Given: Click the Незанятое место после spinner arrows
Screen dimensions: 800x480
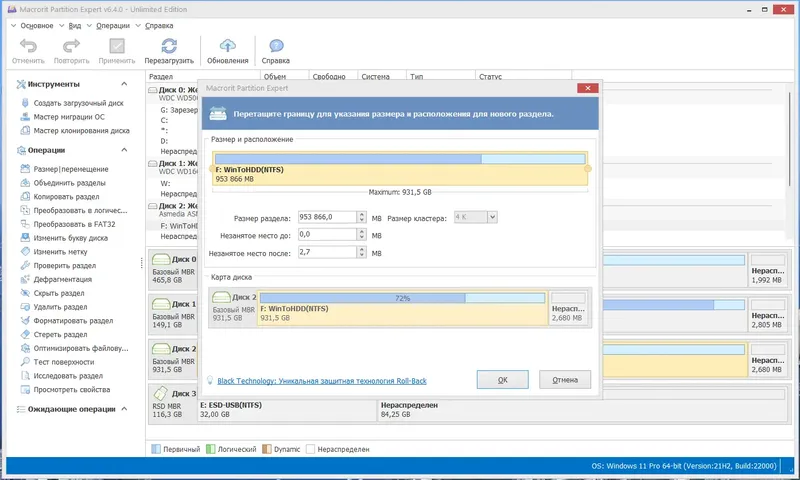Looking at the screenshot, I should pyautogui.click(x=362, y=252).
